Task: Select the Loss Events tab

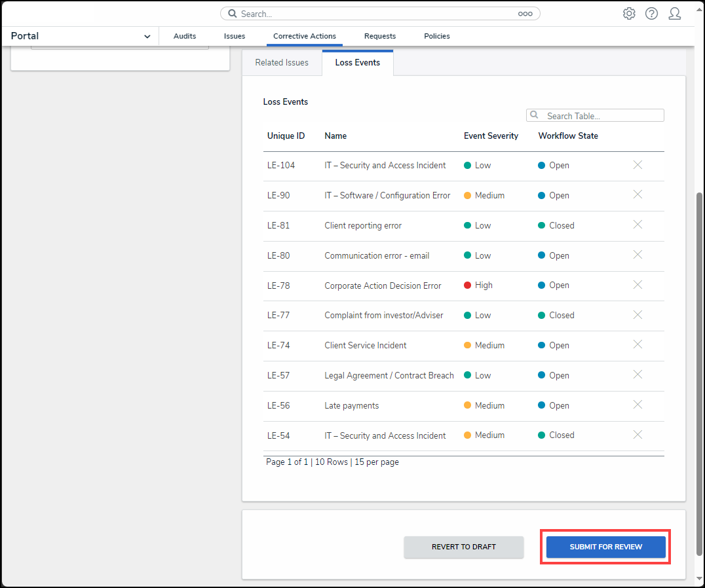Action: point(357,63)
